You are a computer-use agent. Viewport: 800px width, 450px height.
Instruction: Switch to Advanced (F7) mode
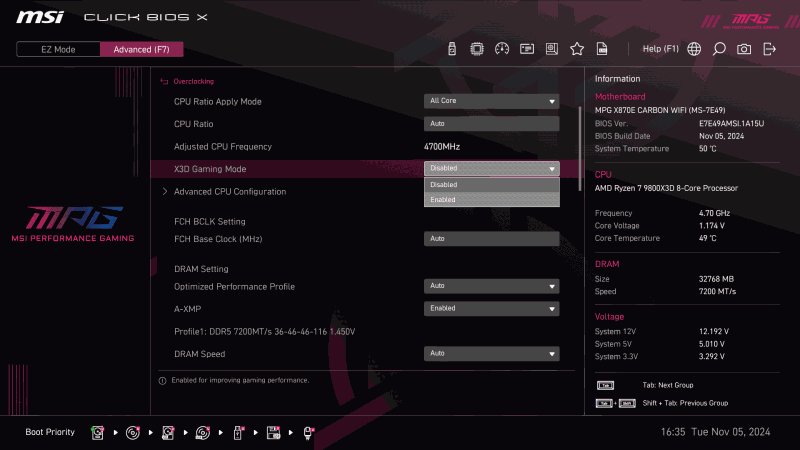141,49
